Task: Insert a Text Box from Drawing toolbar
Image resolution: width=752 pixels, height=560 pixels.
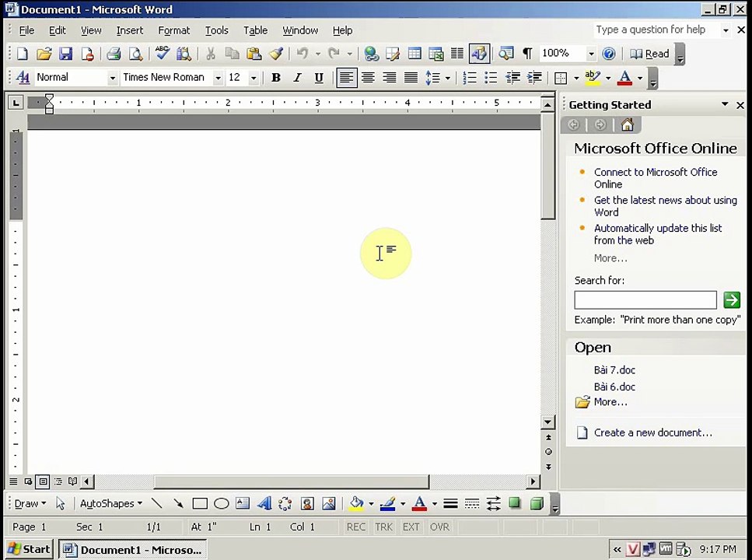Action: click(x=243, y=503)
